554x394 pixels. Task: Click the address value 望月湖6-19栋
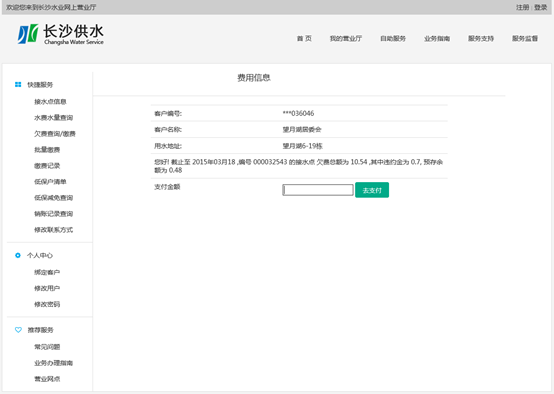[x=303, y=146]
